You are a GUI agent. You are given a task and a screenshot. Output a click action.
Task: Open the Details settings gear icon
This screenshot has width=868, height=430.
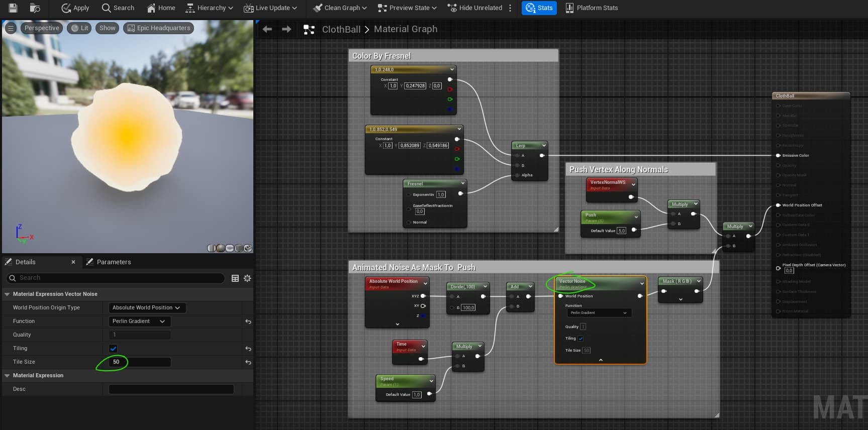[247, 278]
